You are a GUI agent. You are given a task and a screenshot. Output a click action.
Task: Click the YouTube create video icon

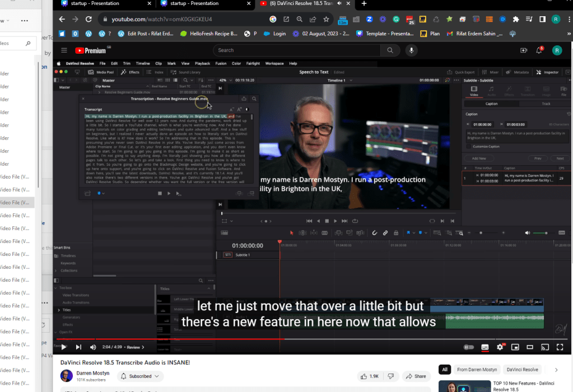524,50
